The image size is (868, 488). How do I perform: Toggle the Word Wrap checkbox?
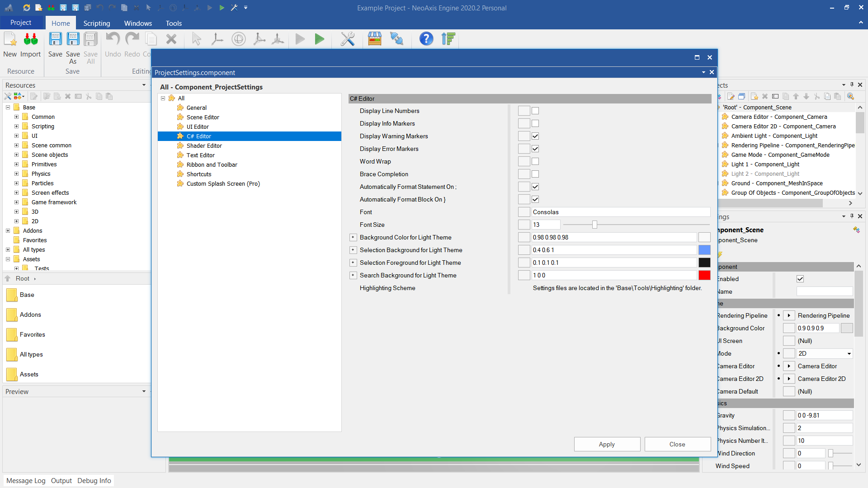point(535,161)
